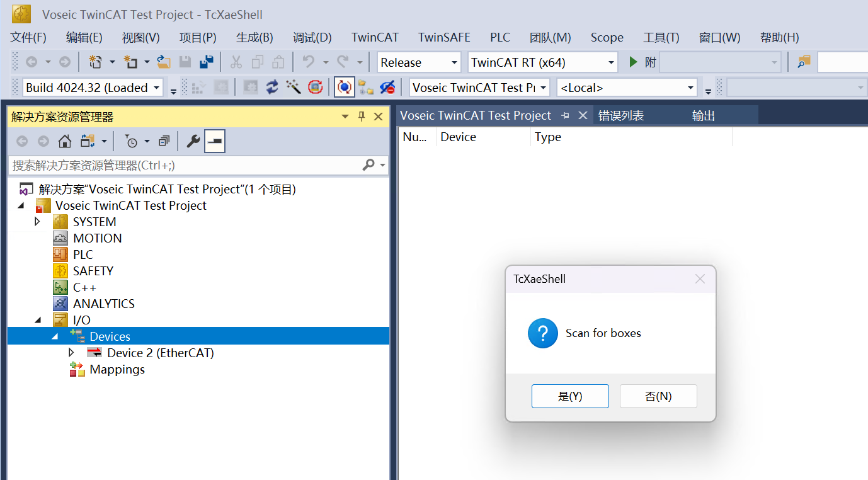Click the Device column header
This screenshot has width=868, height=480.
click(483, 137)
